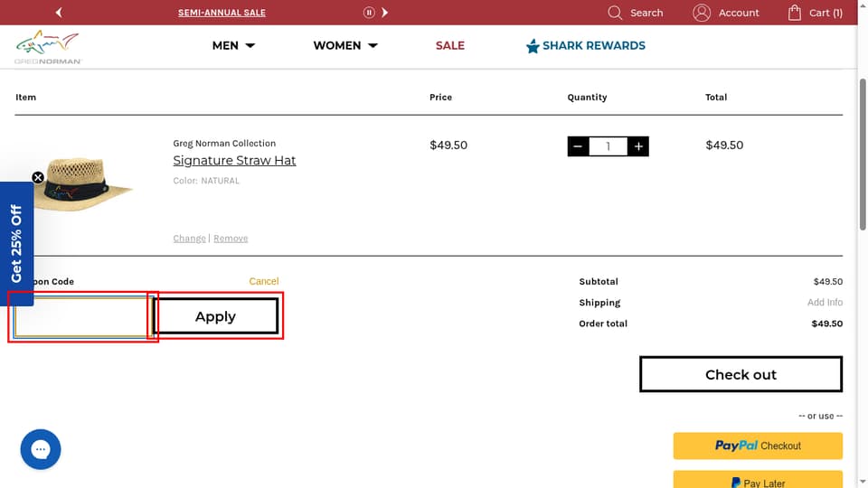Click the Search magnifier icon
The width and height of the screenshot is (868, 488).
615,12
